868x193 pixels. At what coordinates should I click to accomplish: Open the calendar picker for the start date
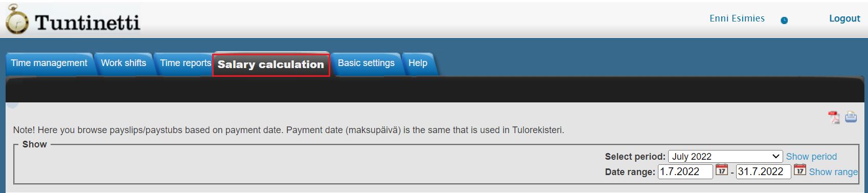721,170
